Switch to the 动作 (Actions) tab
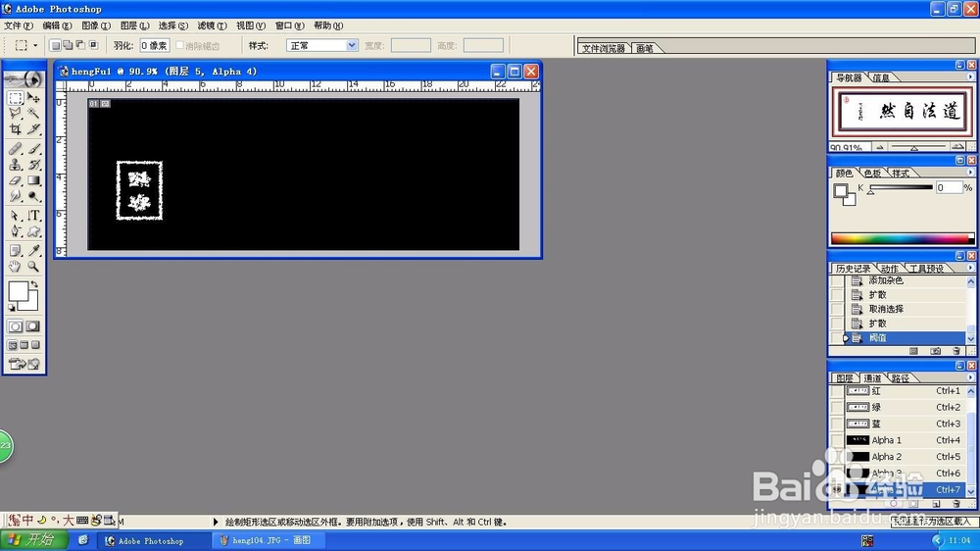 coord(890,269)
